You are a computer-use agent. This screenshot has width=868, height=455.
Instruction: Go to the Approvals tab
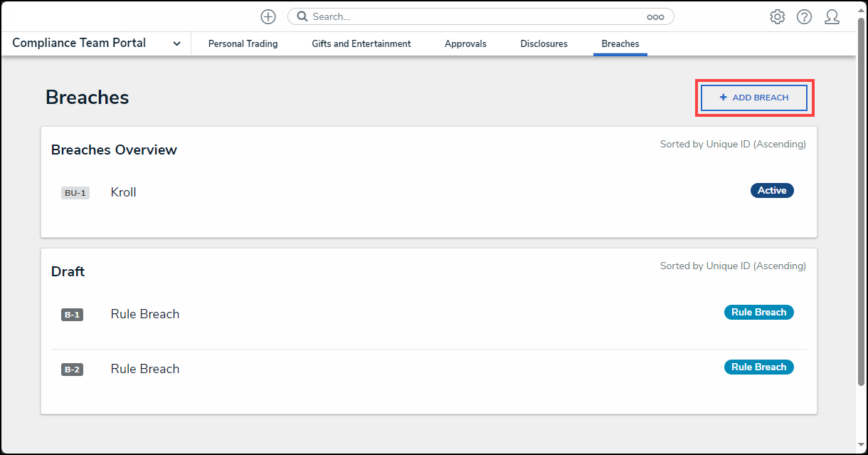point(465,44)
